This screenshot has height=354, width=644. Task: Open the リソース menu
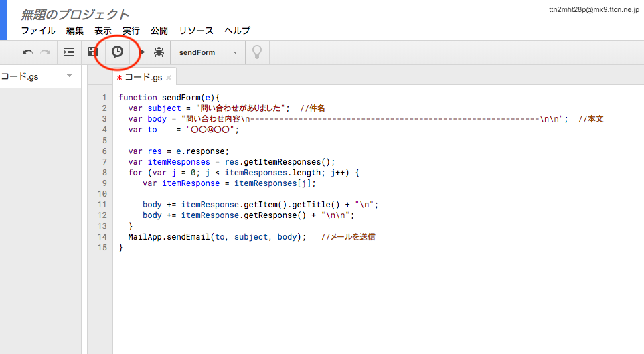click(196, 31)
